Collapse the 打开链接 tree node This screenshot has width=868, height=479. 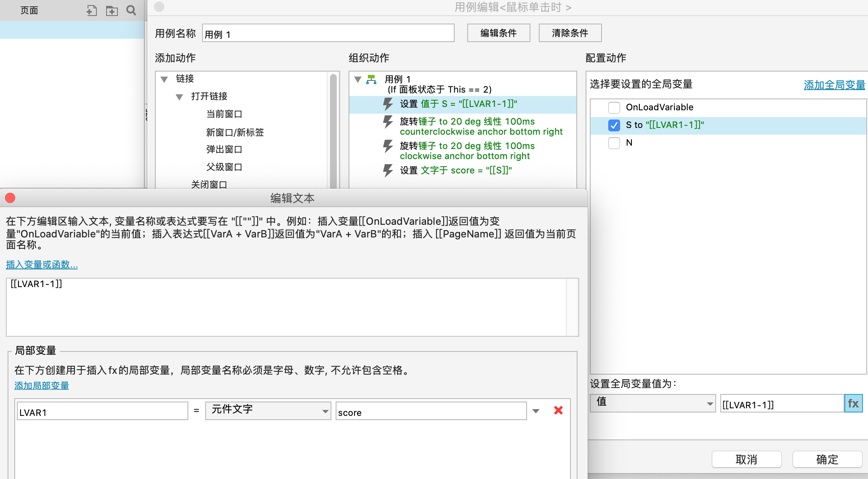[179, 97]
